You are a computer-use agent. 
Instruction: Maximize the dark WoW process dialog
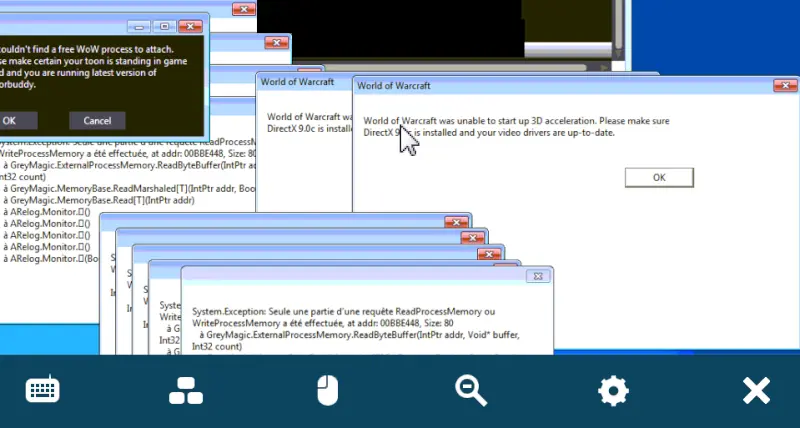(x=164, y=26)
